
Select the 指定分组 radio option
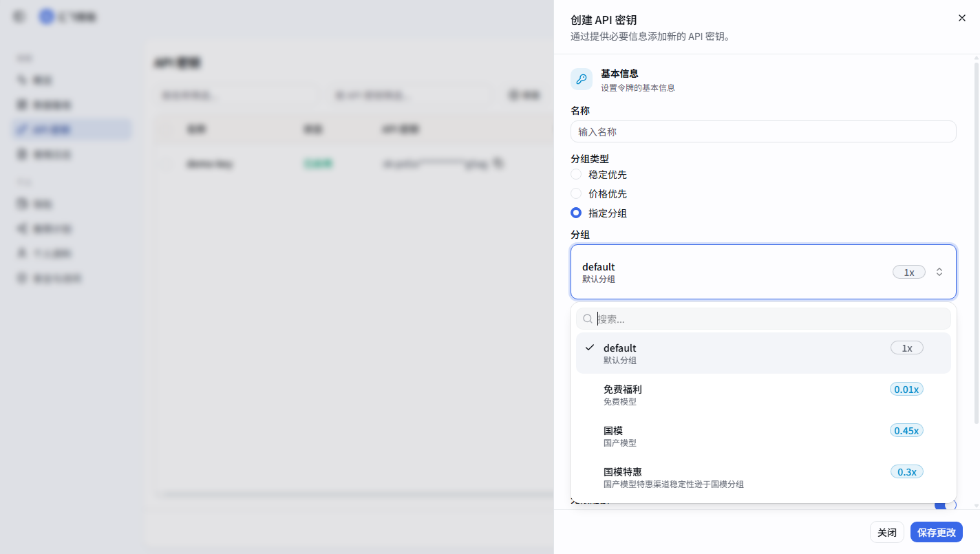point(576,213)
